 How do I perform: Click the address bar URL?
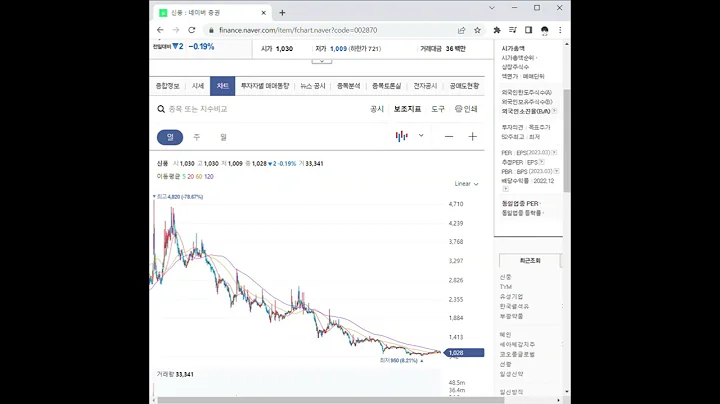pyautogui.click(x=298, y=30)
